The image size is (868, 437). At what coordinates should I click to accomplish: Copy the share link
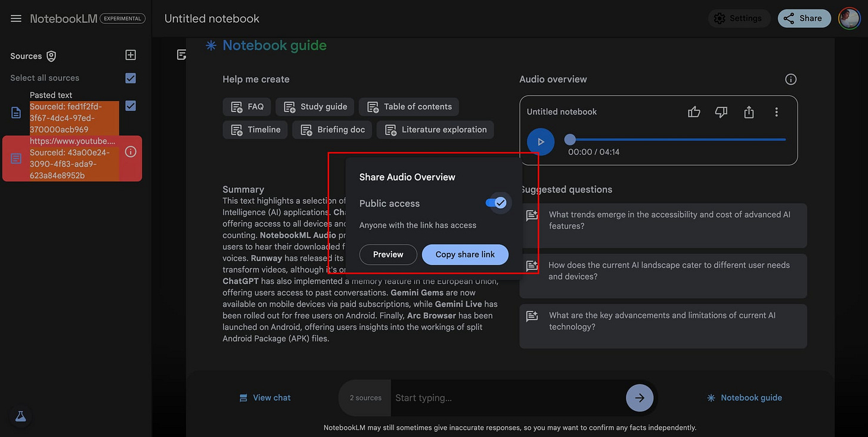point(465,255)
